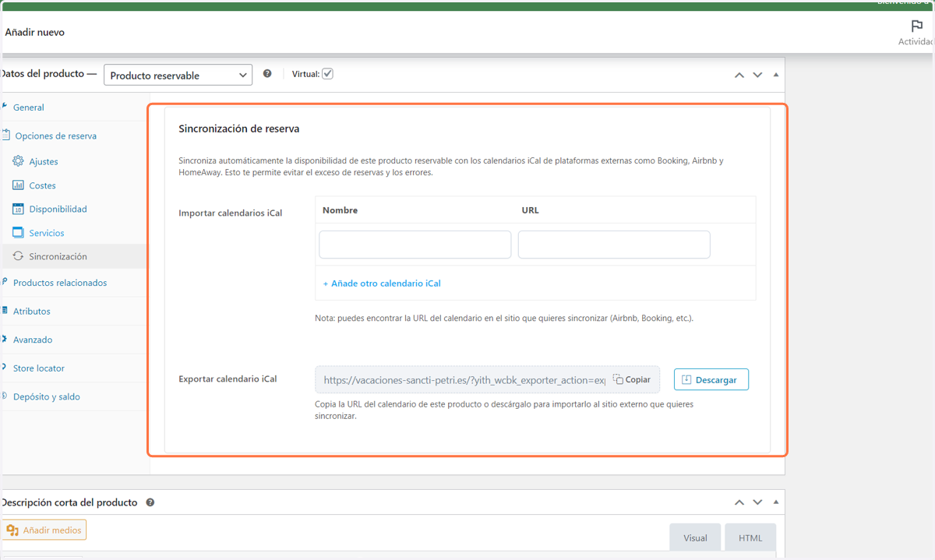
Task: Click Añadir medios button
Action: 44,530
